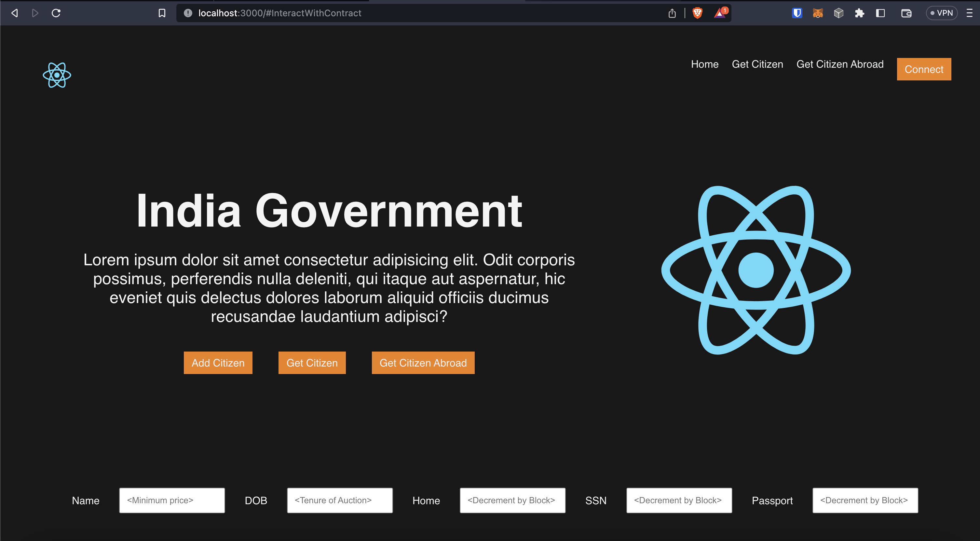
Task: Reload the page with refresh icon
Action: (56, 13)
